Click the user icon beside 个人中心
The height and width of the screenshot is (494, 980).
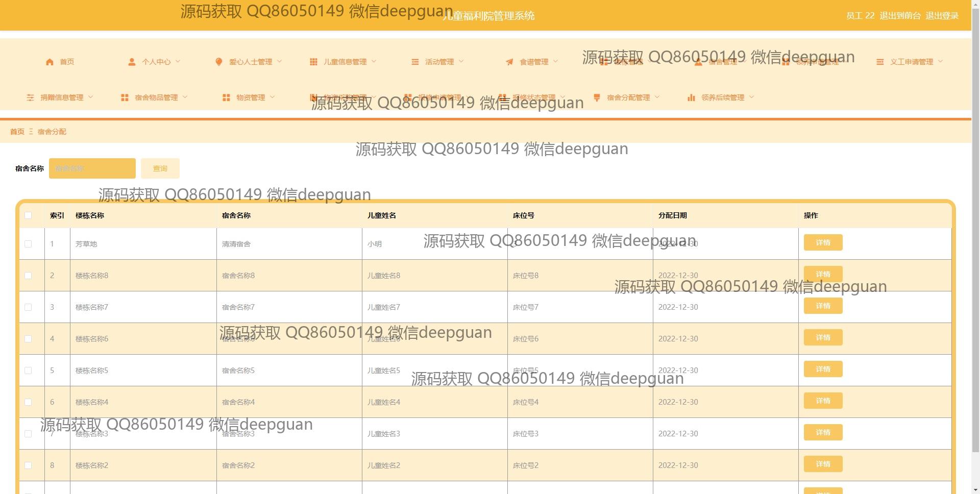pyautogui.click(x=132, y=62)
